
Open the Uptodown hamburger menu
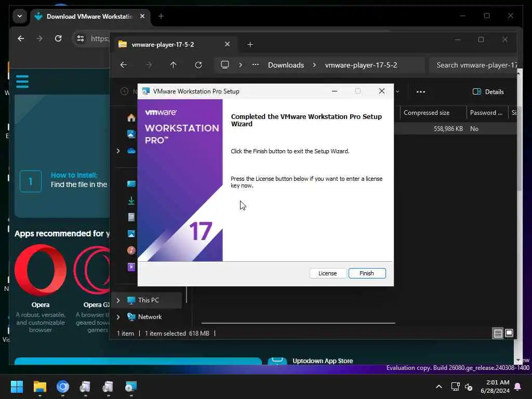[x=22, y=82]
